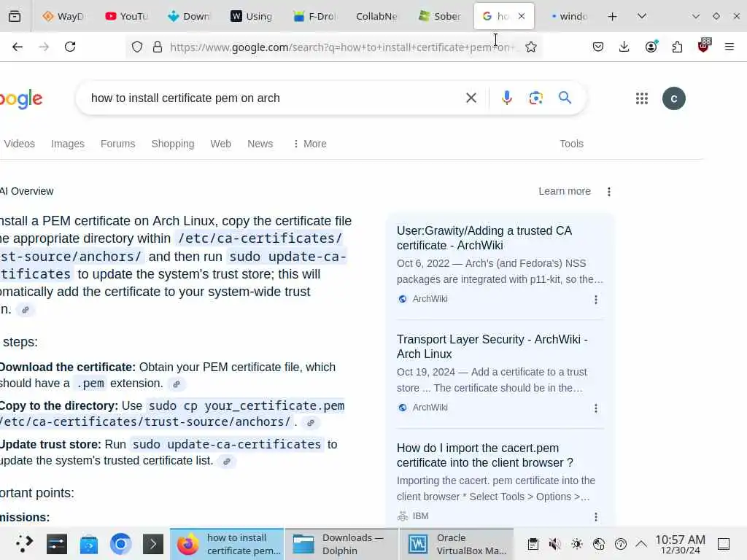Viewport: 747px width, 560px height.
Task: Open Firefox View tab overview icon
Action: click(x=15, y=16)
